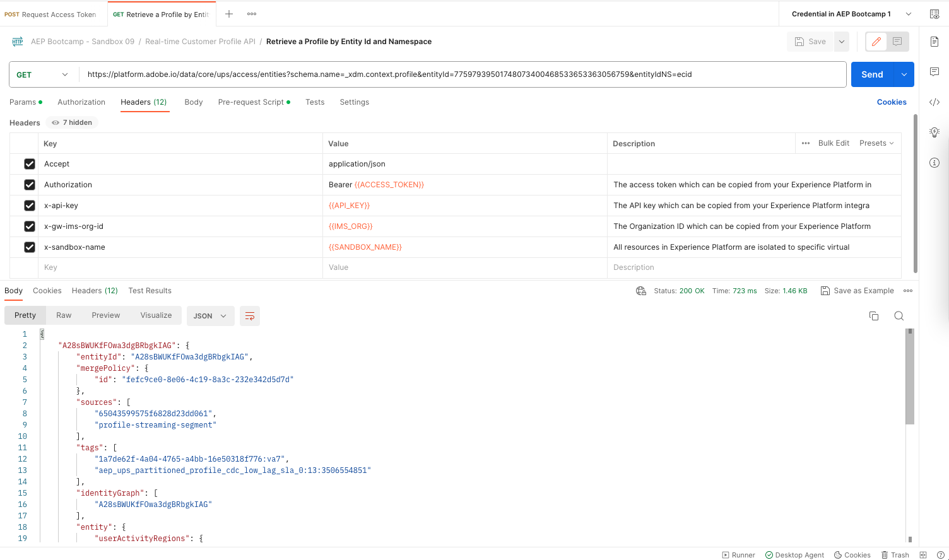Image resolution: width=949 pixels, height=560 pixels.
Task: Uncheck the x-sandbox-name header checkbox
Action: 30,247
